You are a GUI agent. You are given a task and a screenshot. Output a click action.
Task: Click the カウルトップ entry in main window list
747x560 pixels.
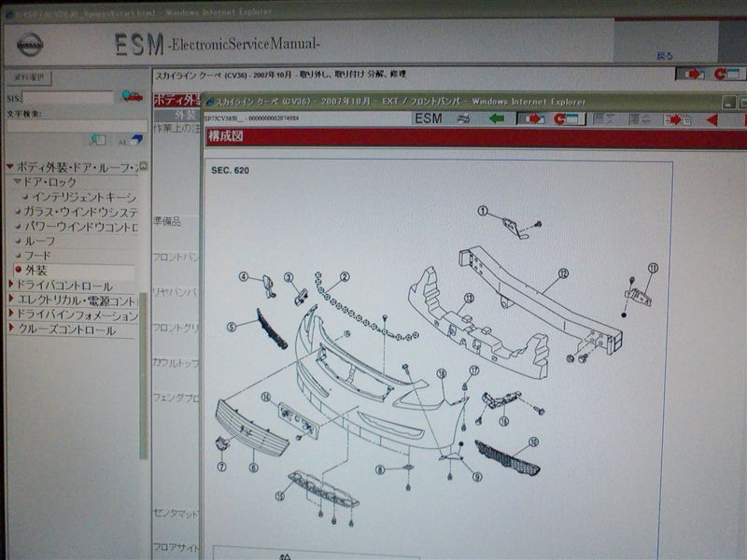(x=176, y=363)
